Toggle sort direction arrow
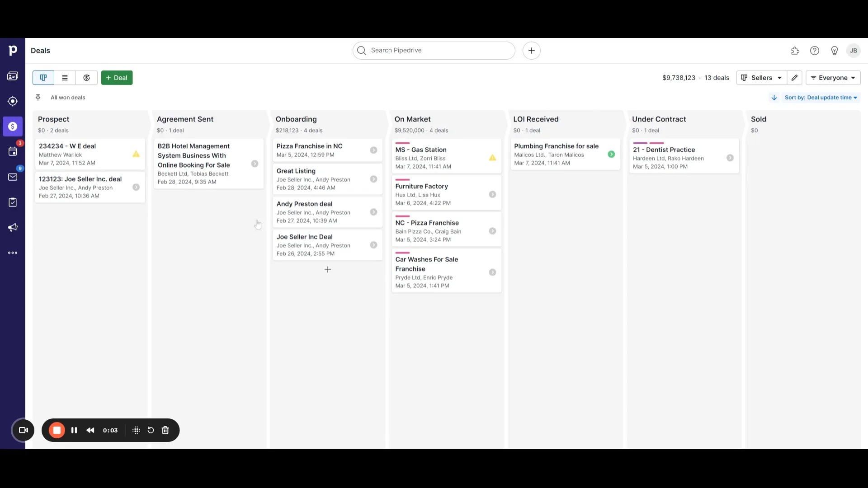This screenshot has height=488, width=868. (774, 98)
